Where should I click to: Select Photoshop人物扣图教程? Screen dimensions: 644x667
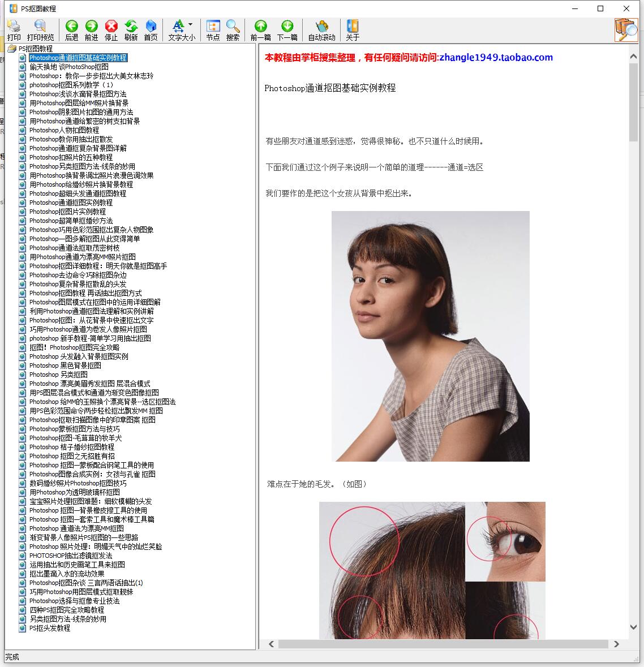[x=64, y=130]
